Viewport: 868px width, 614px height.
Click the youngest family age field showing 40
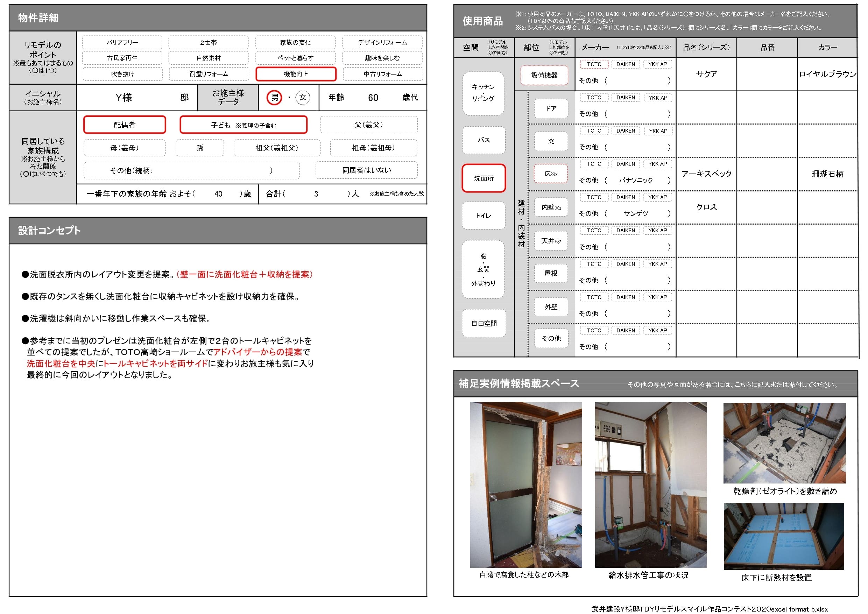(x=218, y=194)
